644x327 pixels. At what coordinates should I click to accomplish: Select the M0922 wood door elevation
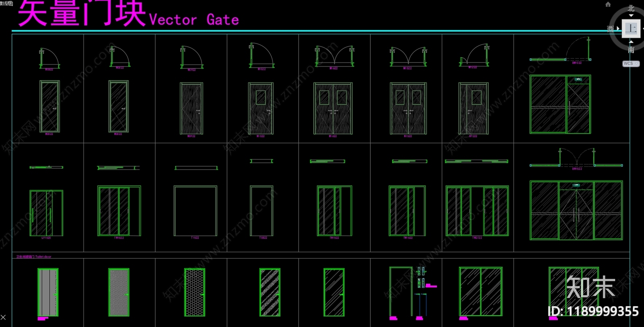(x=191, y=108)
